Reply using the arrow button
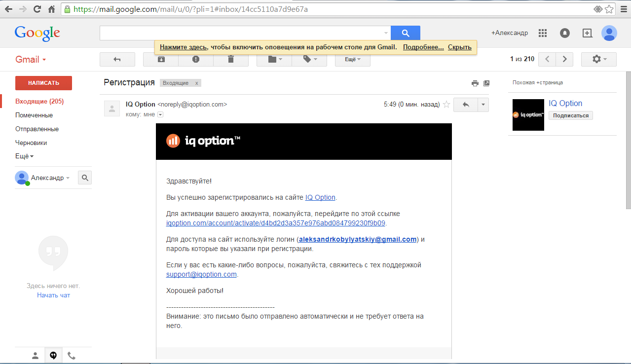The height and width of the screenshot is (364, 631). tap(466, 105)
